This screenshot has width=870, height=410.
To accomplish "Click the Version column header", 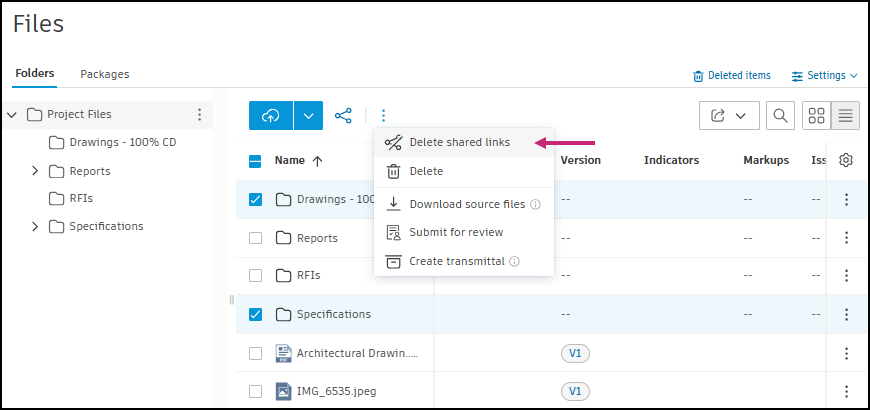I will (580, 160).
